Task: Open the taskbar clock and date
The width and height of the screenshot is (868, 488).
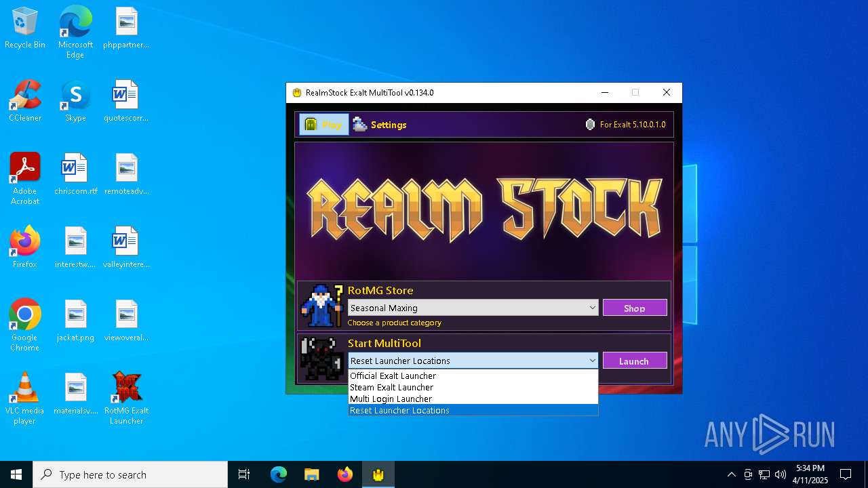Action: click(810, 474)
